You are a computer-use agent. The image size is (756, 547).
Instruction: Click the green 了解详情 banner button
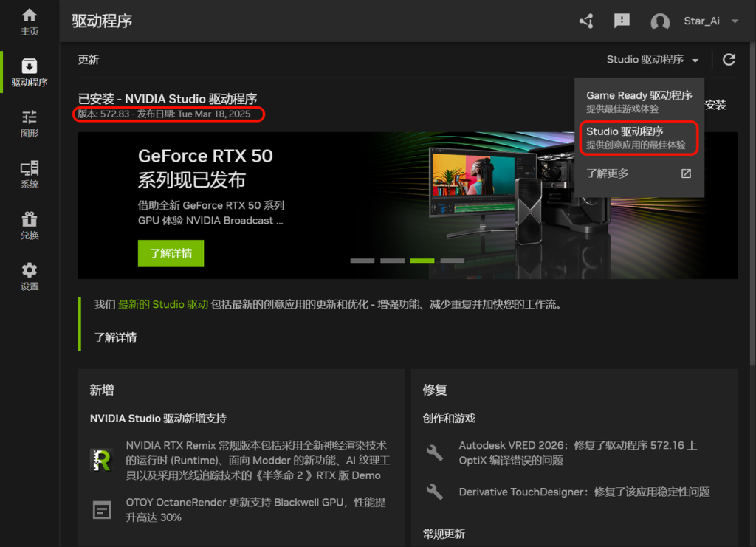[x=171, y=253]
